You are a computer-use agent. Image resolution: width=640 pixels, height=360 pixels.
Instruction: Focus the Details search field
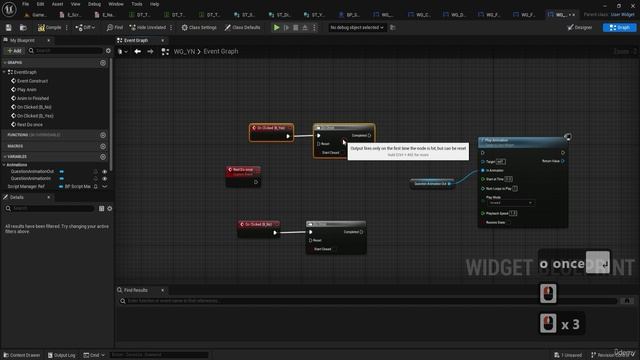(49, 208)
